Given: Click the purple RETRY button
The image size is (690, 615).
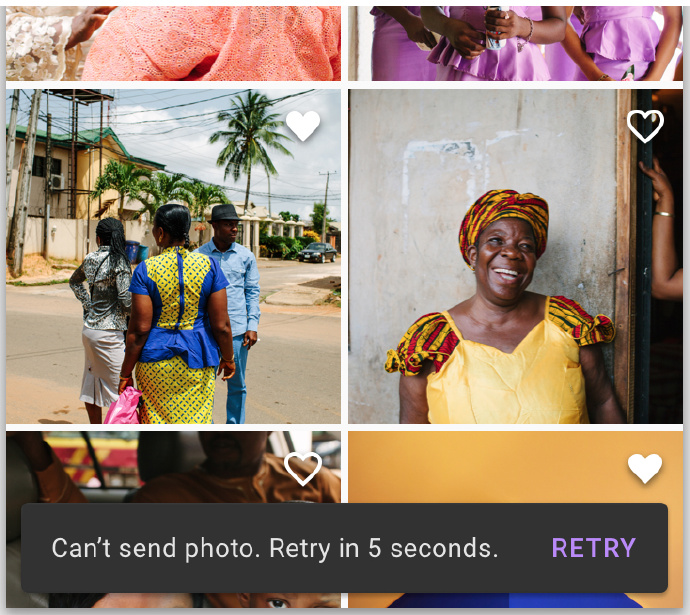Looking at the screenshot, I should [594, 548].
